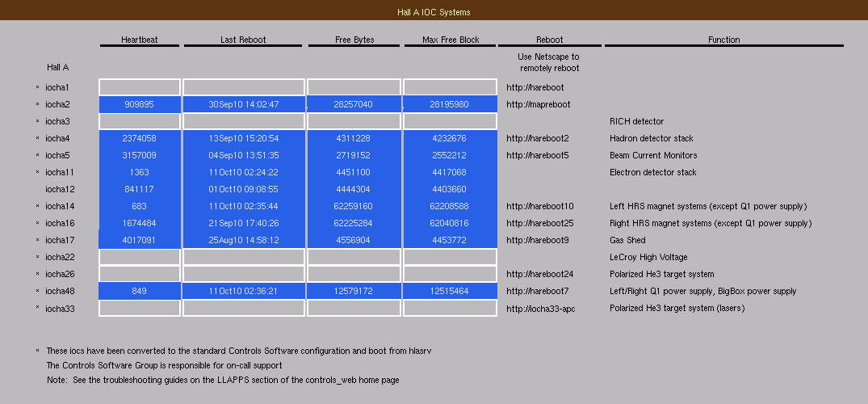Screen dimensions: 868x404
Task: Open the http://hareboot9 link
Action: [538, 240]
